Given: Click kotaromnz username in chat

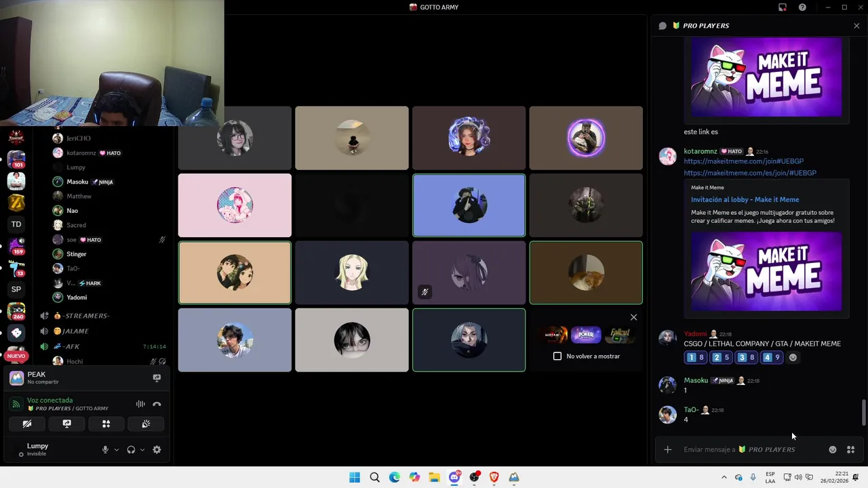Looking at the screenshot, I should (700, 151).
